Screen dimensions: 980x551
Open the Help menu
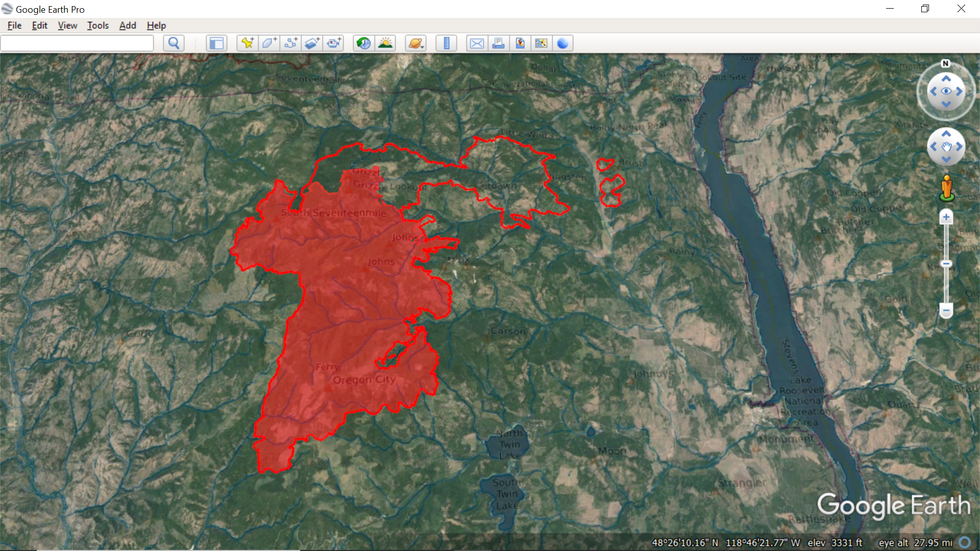click(156, 26)
